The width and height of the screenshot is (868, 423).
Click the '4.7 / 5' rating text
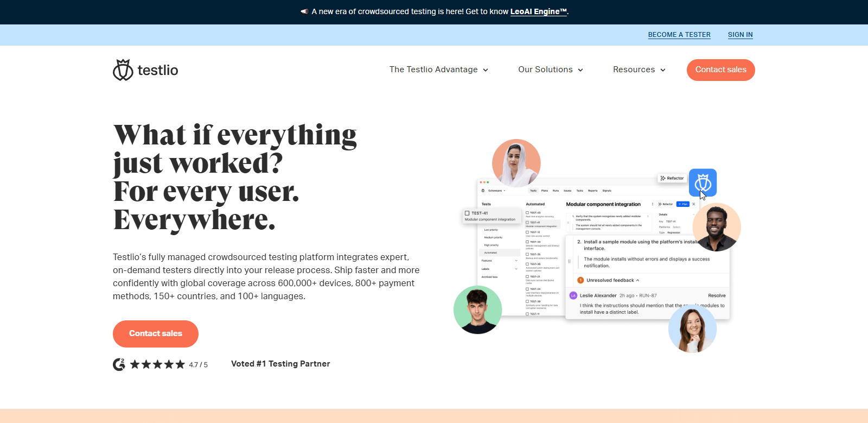pyautogui.click(x=199, y=365)
